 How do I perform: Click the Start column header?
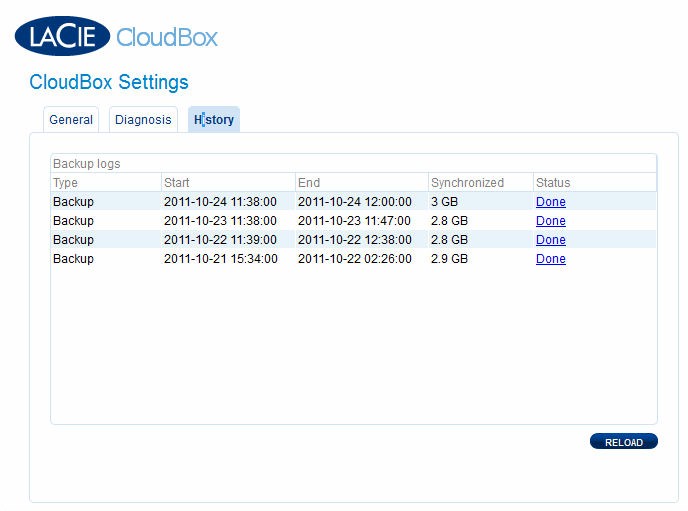tap(228, 182)
